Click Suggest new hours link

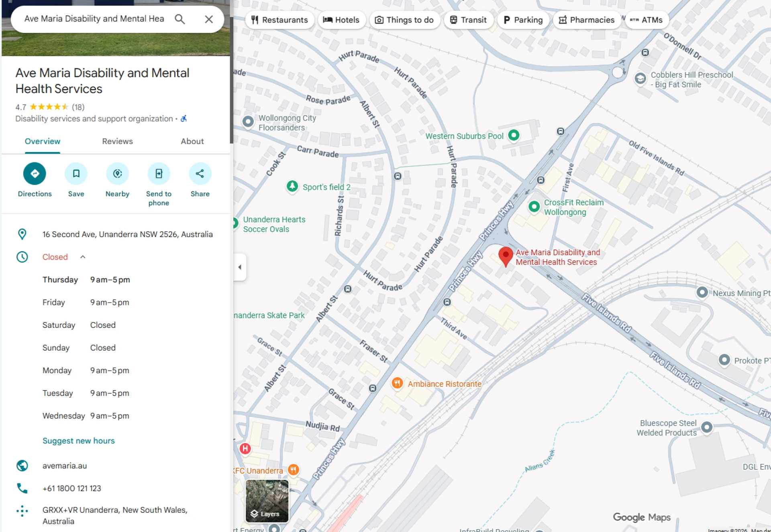79,441
